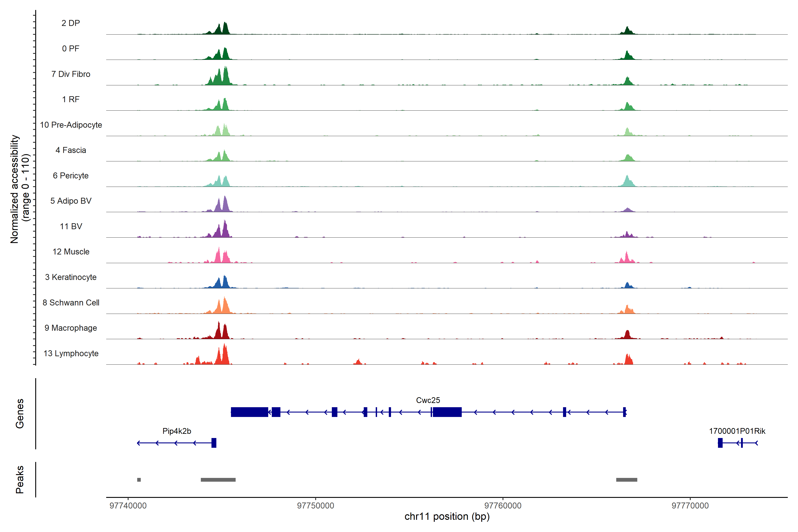The height and width of the screenshot is (532, 798).
Task: Select the wide gray peak bar near 97745000
Action: [218, 480]
